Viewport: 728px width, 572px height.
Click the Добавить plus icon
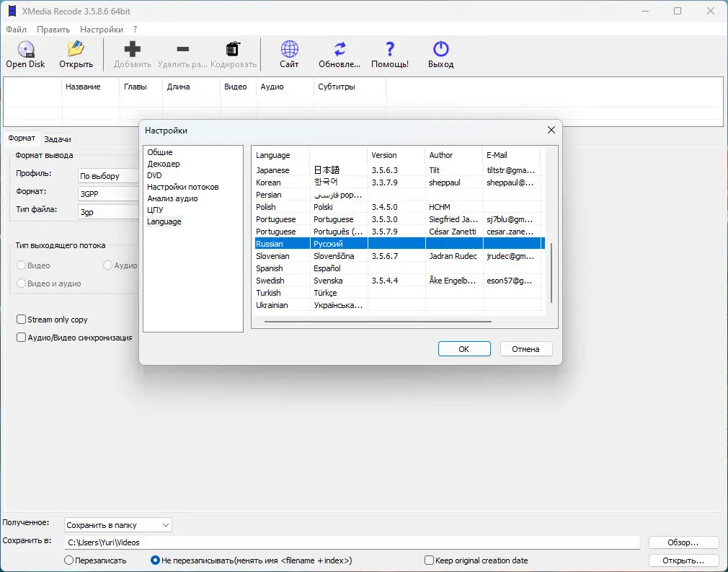coord(133,49)
